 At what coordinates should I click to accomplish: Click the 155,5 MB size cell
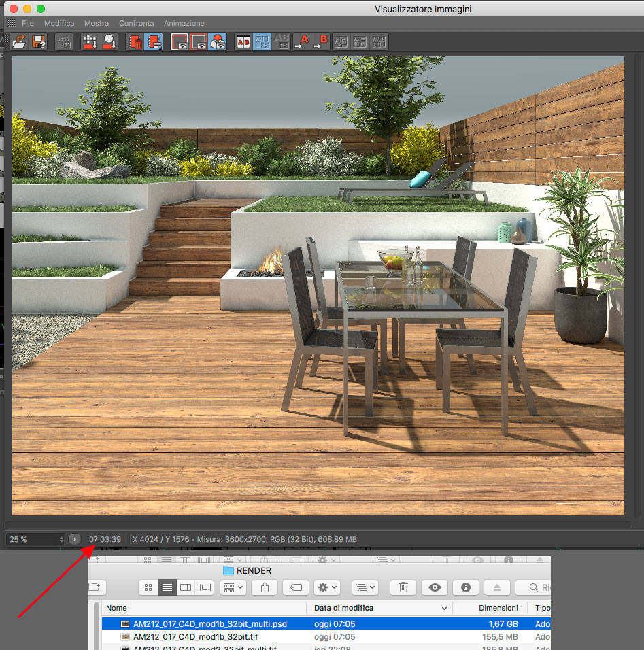(500, 636)
